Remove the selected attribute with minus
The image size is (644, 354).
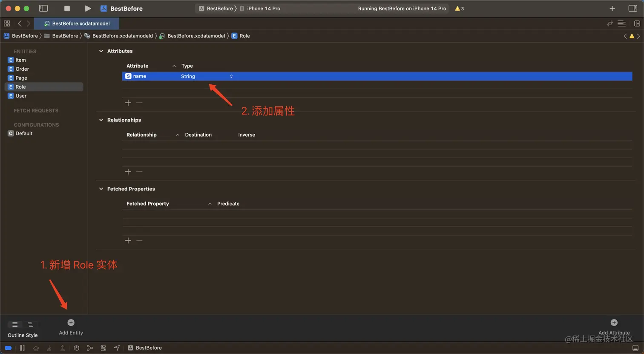tap(139, 103)
